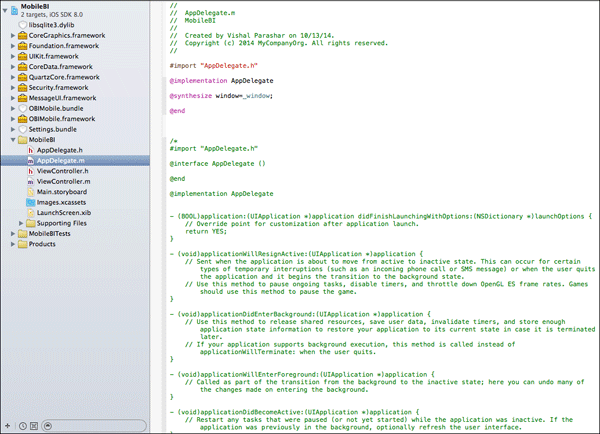Screen dimensions: 600x434
Task: Open LaunchScreen.xib interface file
Action: tap(64, 213)
